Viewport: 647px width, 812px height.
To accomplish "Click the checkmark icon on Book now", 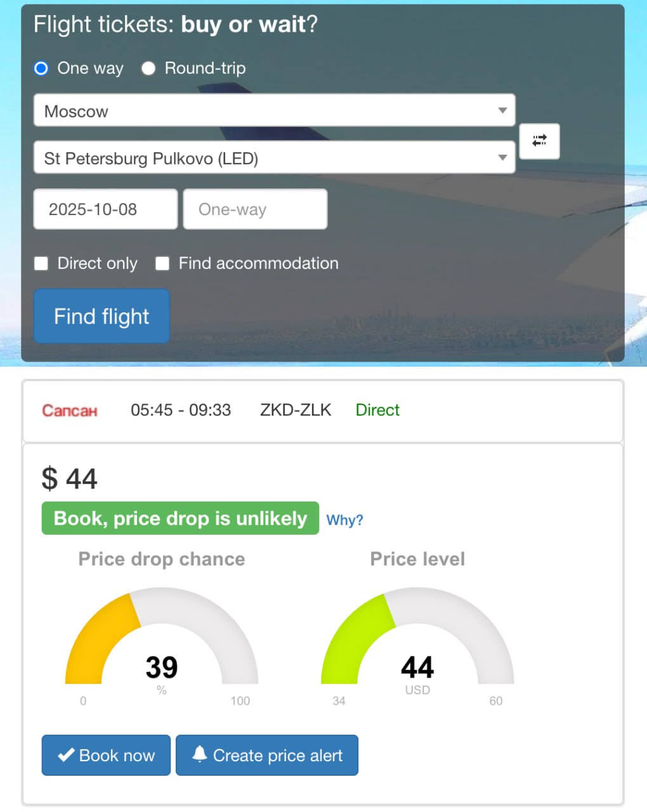I will (x=66, y=755).
